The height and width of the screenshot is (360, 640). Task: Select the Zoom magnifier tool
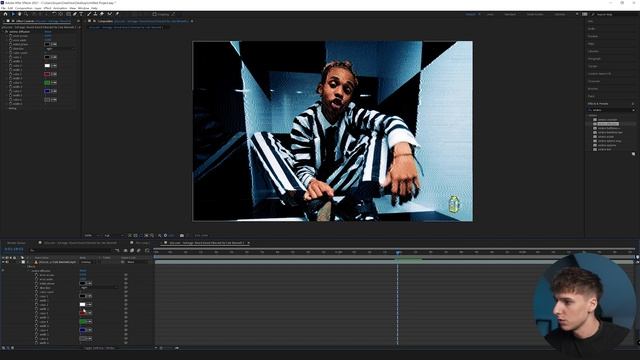click(26, 14)
